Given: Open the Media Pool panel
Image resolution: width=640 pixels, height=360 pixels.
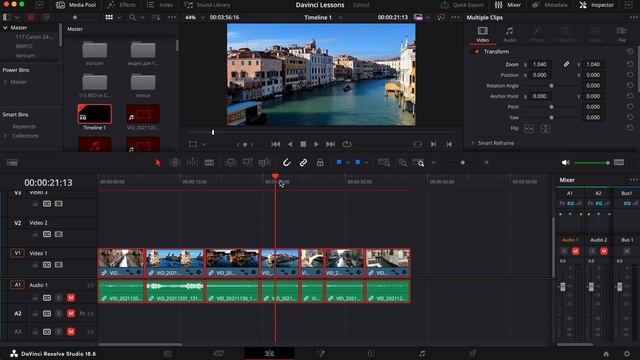Looking at the screenshot, I should click(76, 5).
